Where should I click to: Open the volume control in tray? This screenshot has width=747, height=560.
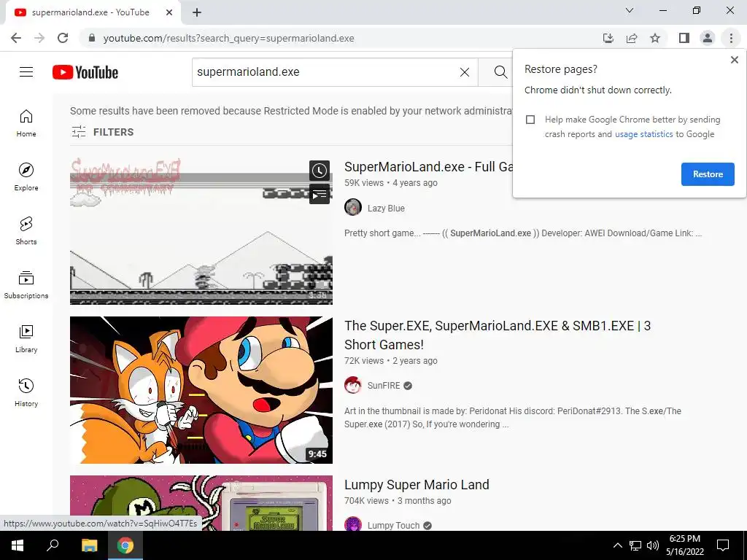pos(653,545)
